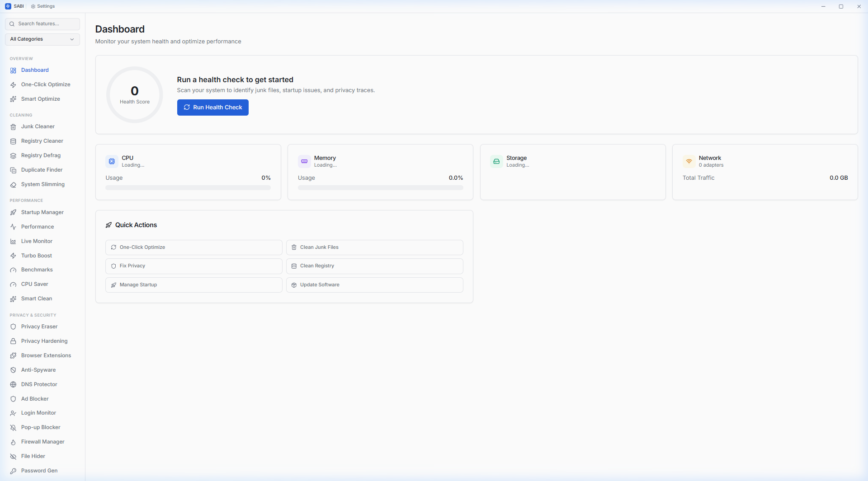Click the Fix Privacy quick action
The height and width of the screenshot is (481, 868).
[x=193, y=266]
